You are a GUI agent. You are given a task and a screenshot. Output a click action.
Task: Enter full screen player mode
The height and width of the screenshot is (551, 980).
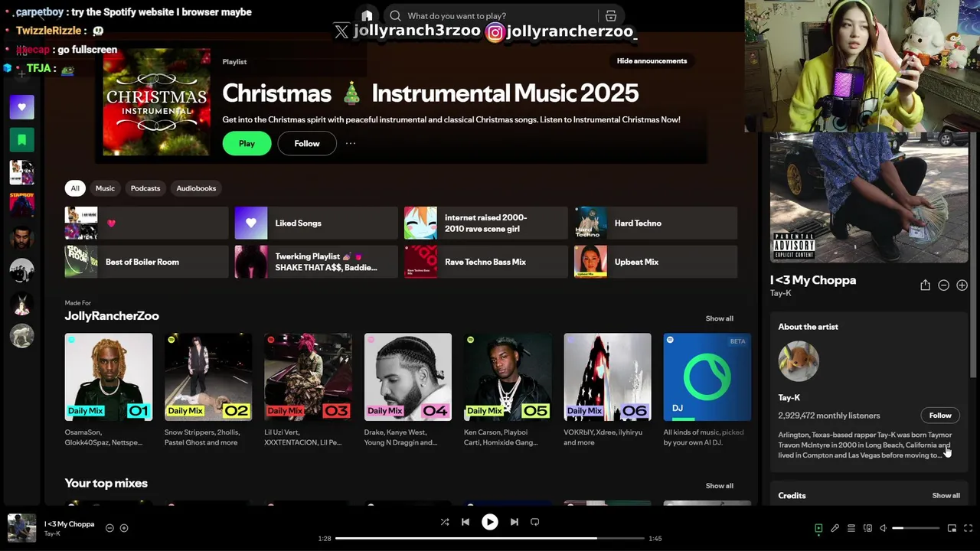click(968, 528)
